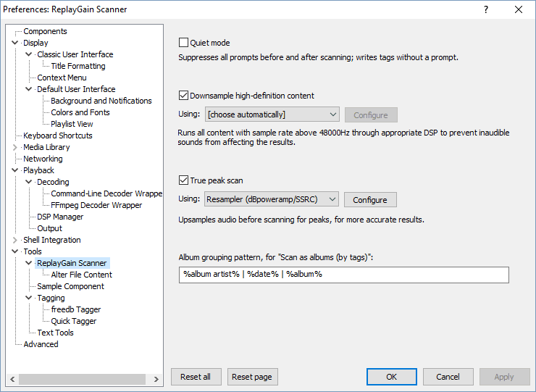This screenshot has width=536, height=392.
Task: Open the downsample DSP dropdown
Action: 272,114
